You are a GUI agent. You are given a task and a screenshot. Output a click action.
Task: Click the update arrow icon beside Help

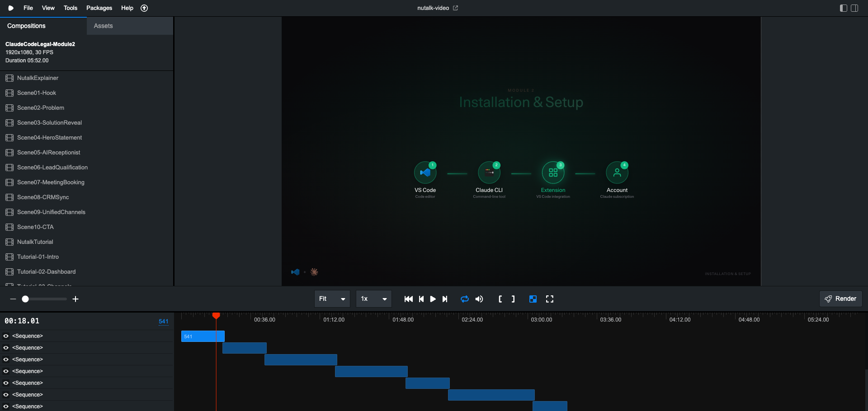[144, 8]
